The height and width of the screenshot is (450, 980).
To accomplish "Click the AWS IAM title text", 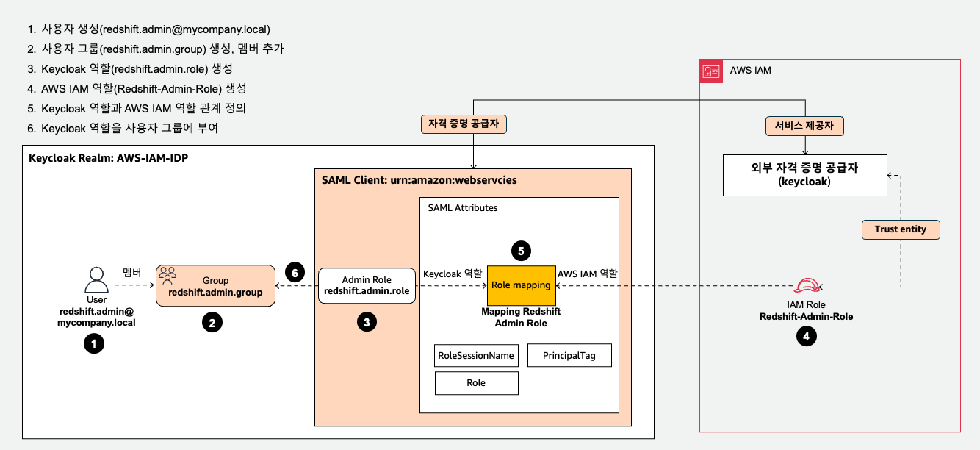I will (x=750, y=71).
